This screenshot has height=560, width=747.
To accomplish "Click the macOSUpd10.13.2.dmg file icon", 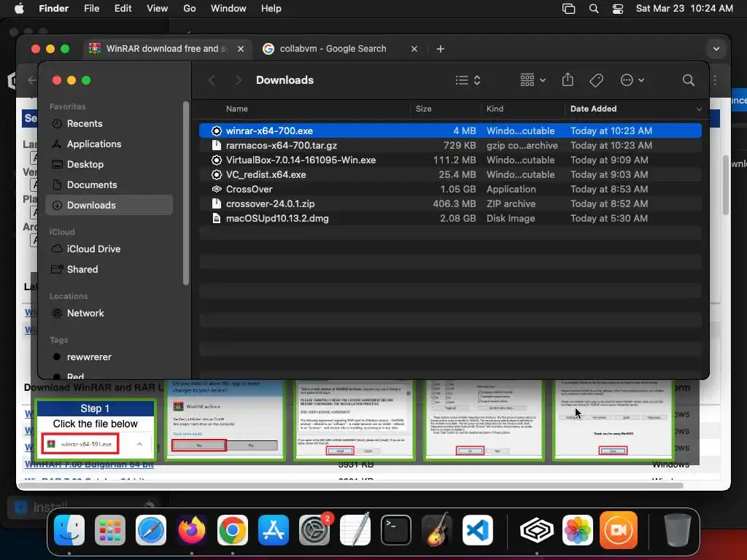I will (x=216, y=219).
